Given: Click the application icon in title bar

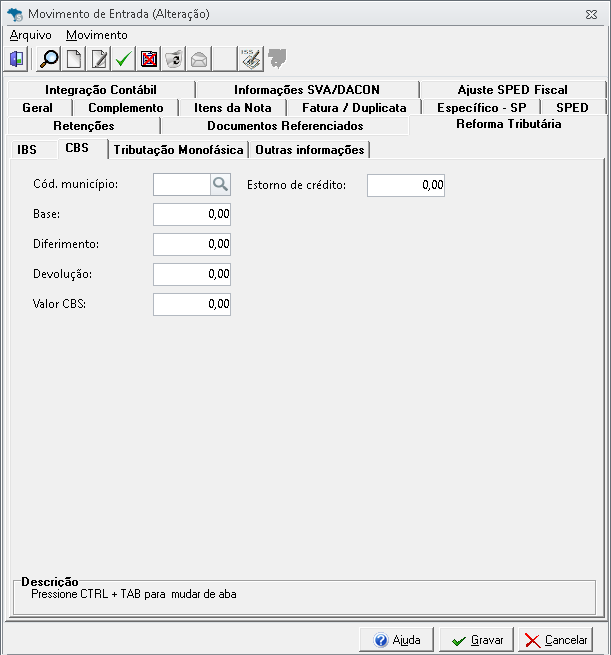Looking at the screenshot, I should pyautogui.click(x=15, y=14).
